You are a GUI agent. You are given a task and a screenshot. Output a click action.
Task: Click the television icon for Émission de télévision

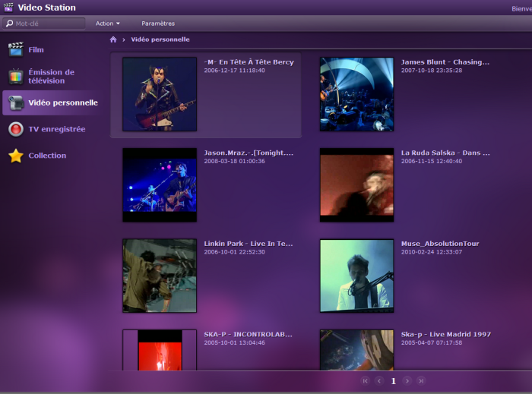coord(15,77)
